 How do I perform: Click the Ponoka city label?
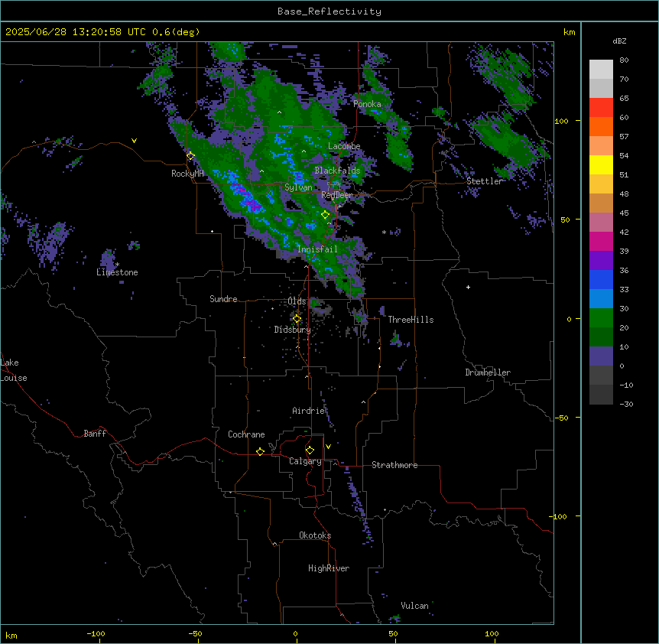coord(367,104)
